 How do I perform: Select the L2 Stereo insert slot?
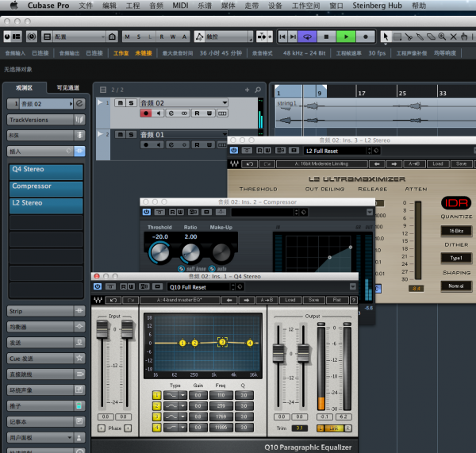(x=46, y=205)
